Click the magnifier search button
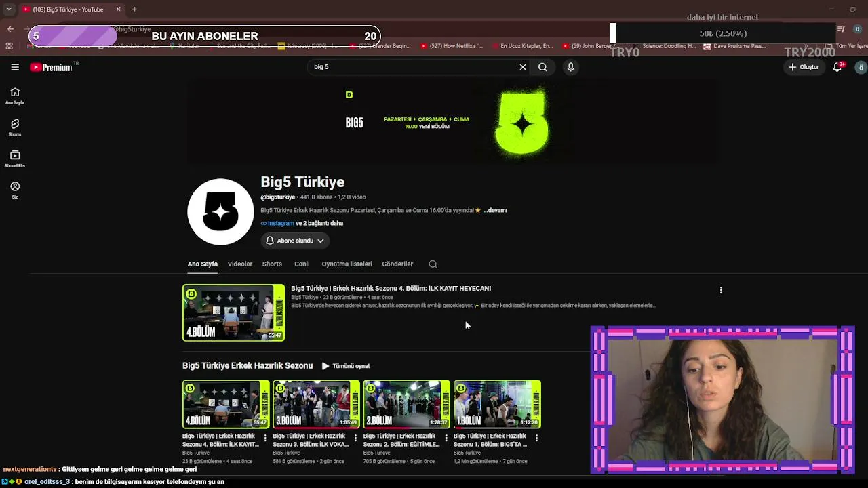This screenshot has height=488, width=868. click(542, 67)
